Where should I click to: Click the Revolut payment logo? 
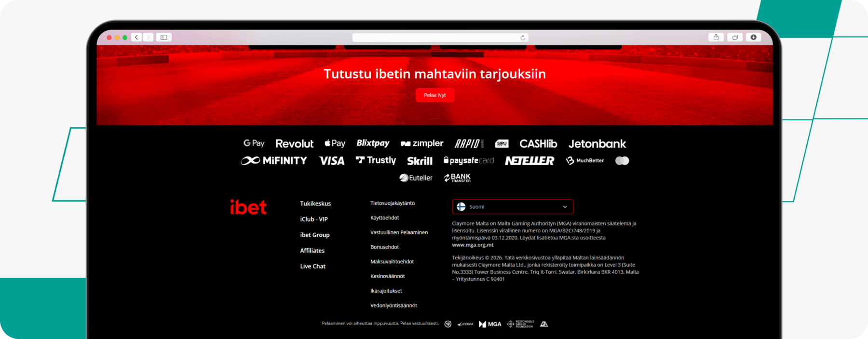(294, 143)
